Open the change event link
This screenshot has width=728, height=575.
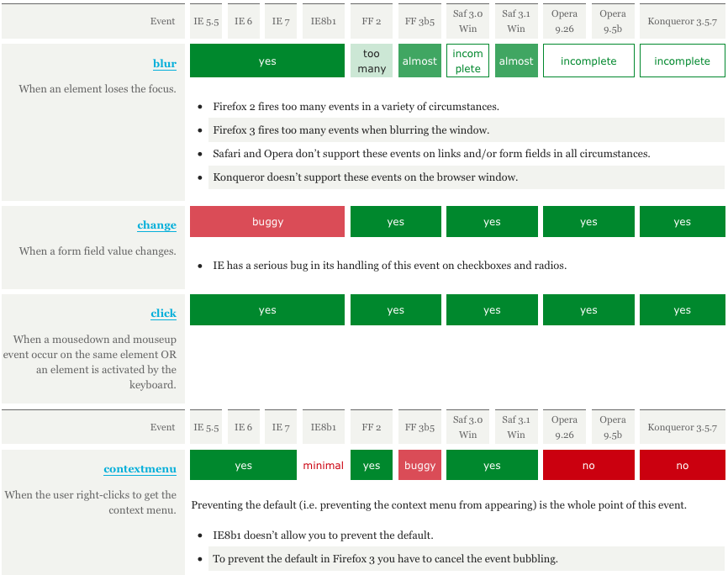point(156,225)
